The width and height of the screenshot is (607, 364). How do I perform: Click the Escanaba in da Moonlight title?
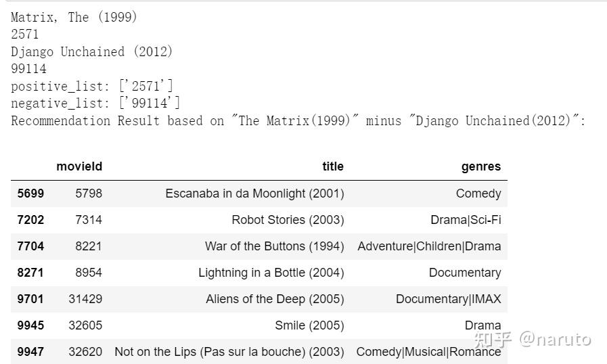[254, 194]
